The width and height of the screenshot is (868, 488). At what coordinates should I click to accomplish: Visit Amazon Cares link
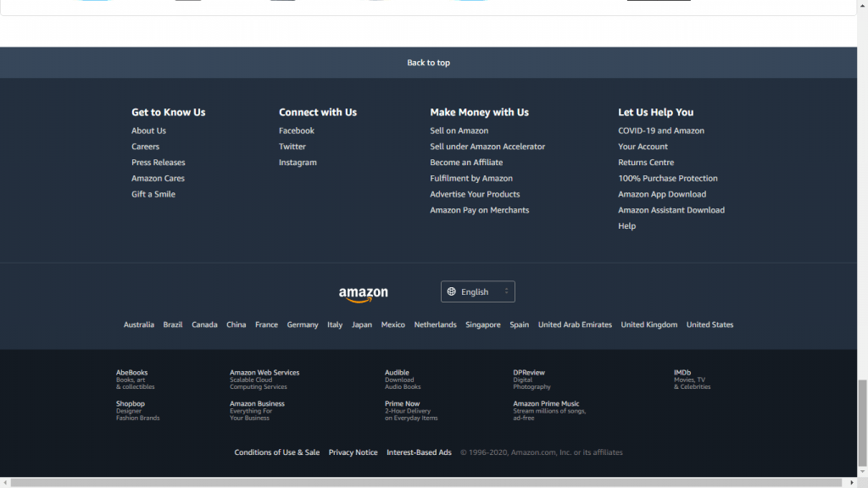158,178
